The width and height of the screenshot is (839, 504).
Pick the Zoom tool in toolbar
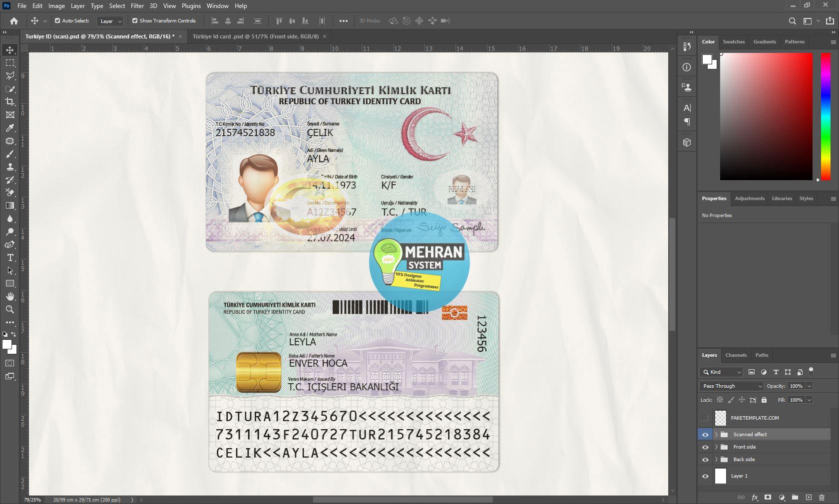pyautogui.click(x=10, y=309)
